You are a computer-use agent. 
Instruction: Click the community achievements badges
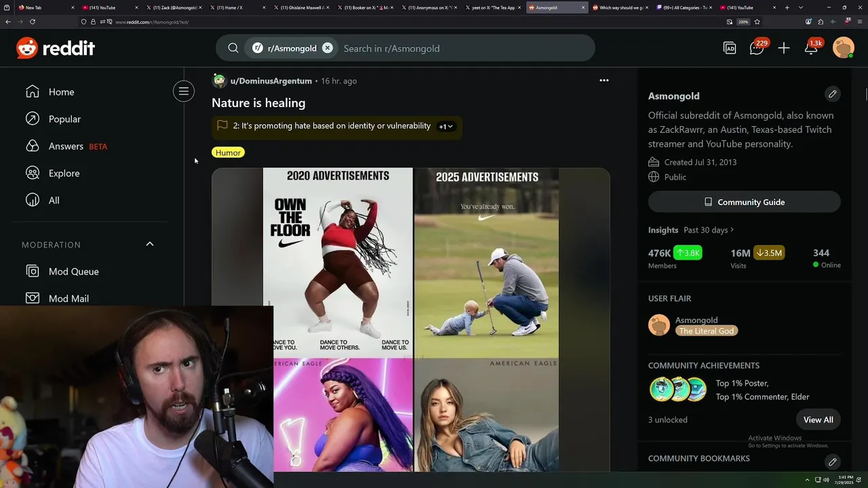click(x=678, y=390)
